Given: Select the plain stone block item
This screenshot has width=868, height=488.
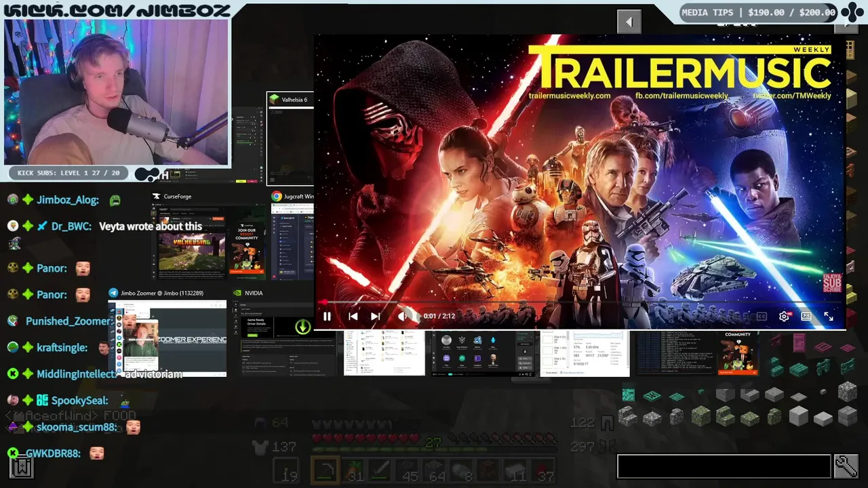Looking at the screenshot, I should [725, 395].
